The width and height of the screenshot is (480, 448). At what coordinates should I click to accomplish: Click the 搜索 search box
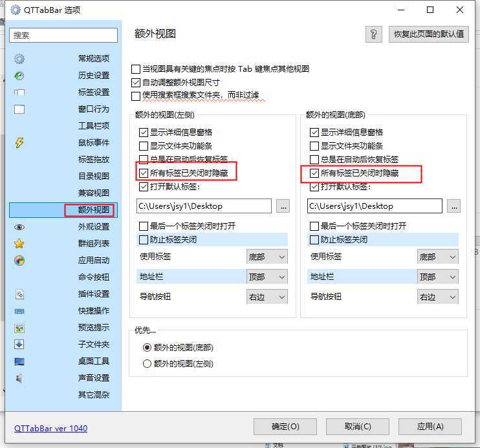(x=63, y=35)
